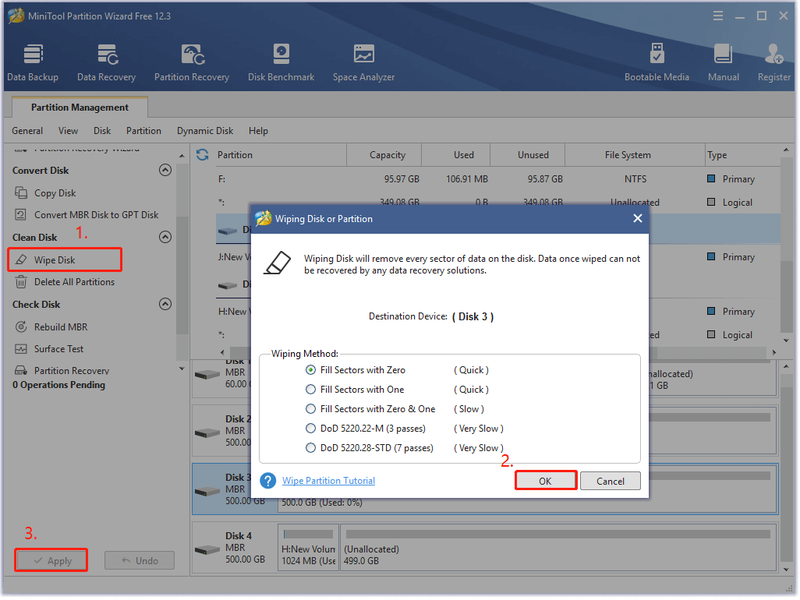
Task: Undo the last operation
Action: click(x=140, y=560)
